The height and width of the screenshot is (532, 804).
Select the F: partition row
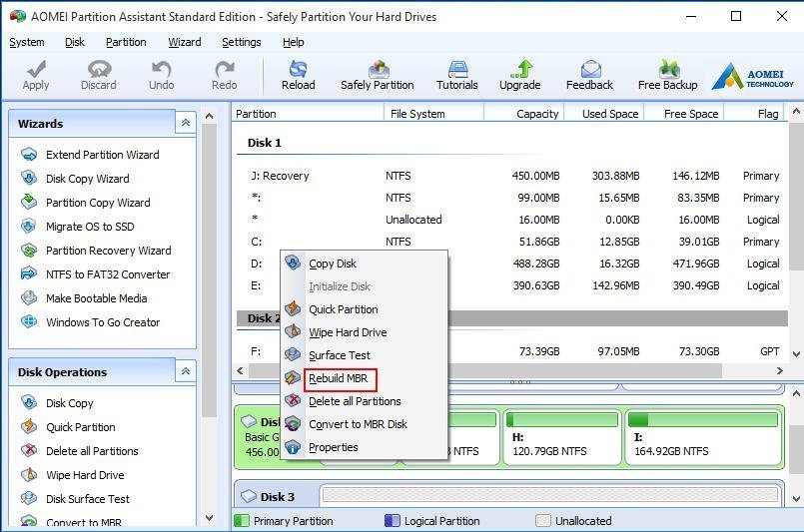pos(511,351)
